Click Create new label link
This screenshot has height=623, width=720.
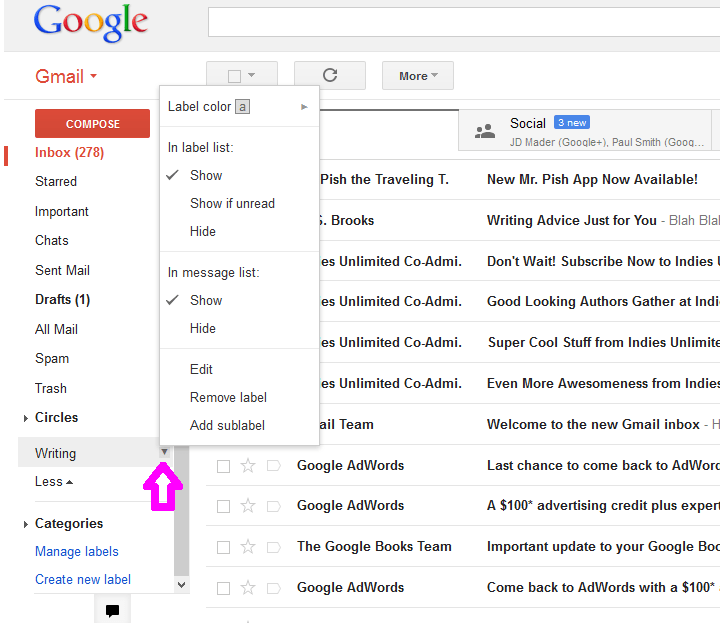[x=83, y=579]
